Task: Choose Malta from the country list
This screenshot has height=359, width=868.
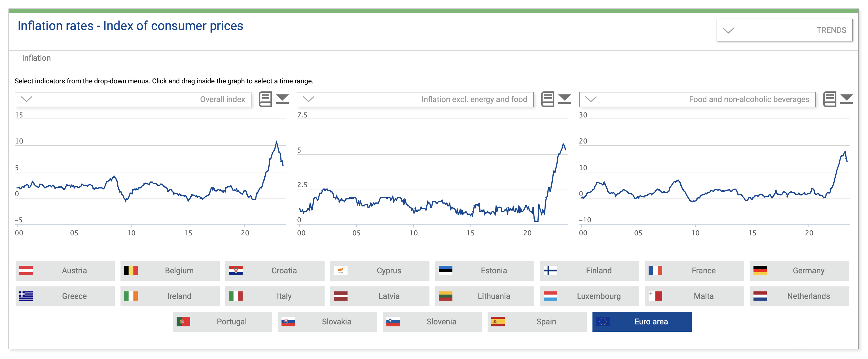Action: tap(695, 296)
